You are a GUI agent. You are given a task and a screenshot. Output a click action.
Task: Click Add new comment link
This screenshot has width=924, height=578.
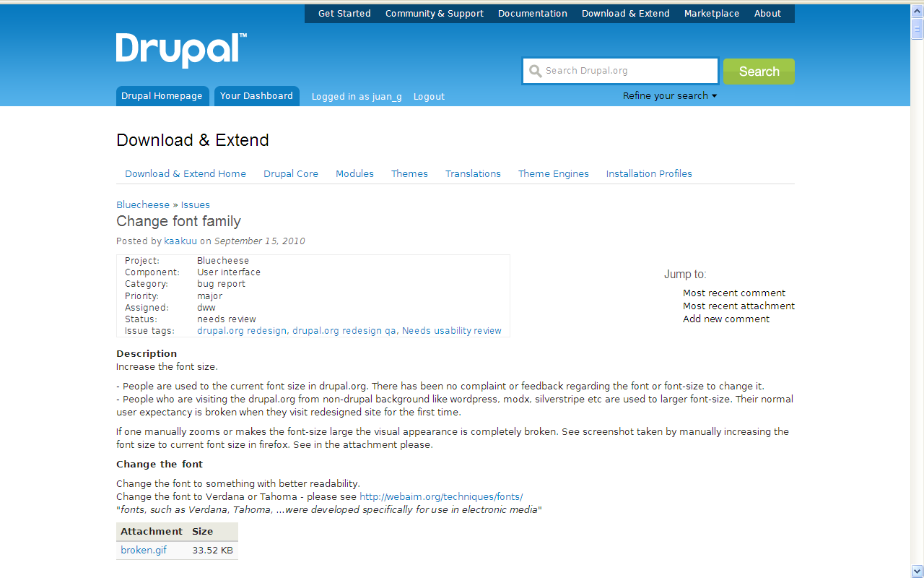726,319
